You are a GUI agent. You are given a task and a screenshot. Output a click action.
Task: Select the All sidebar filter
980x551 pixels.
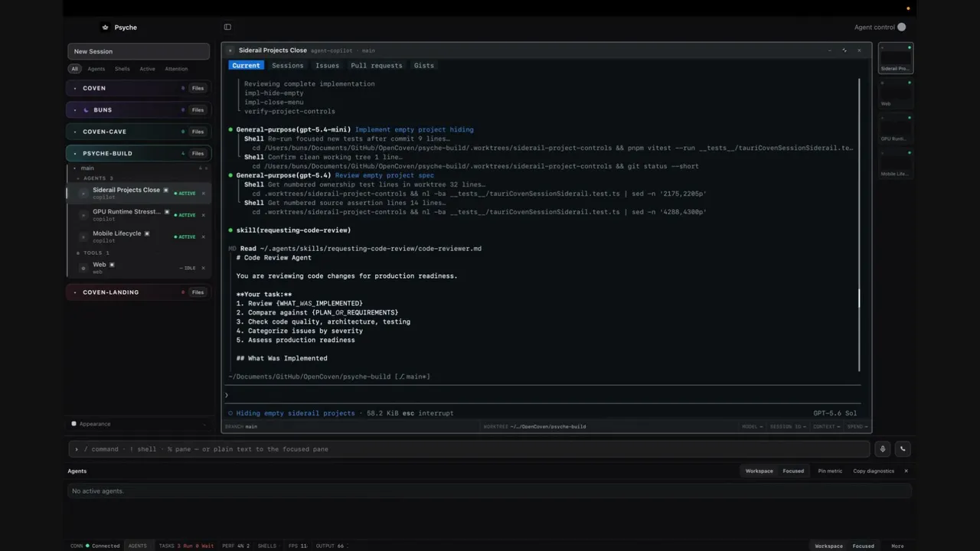[x=74, y=69]
